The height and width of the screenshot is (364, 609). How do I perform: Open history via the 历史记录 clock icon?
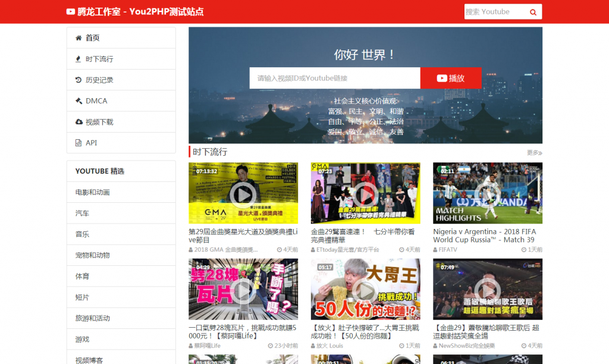click(x=78, y=79)
